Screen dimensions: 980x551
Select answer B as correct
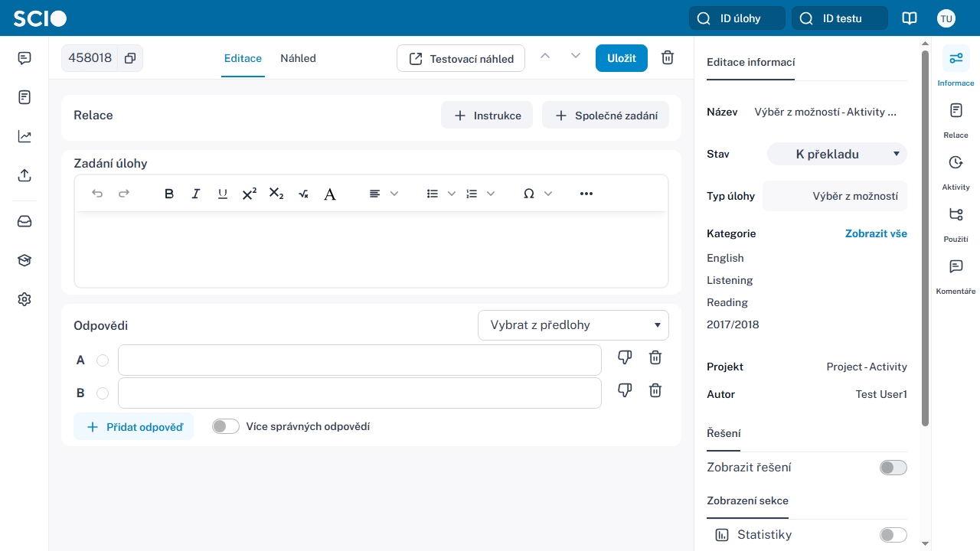(103, 393)
